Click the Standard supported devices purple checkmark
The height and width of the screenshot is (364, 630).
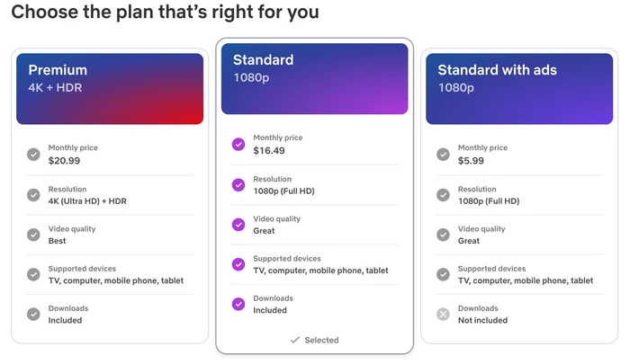point(238,264)
